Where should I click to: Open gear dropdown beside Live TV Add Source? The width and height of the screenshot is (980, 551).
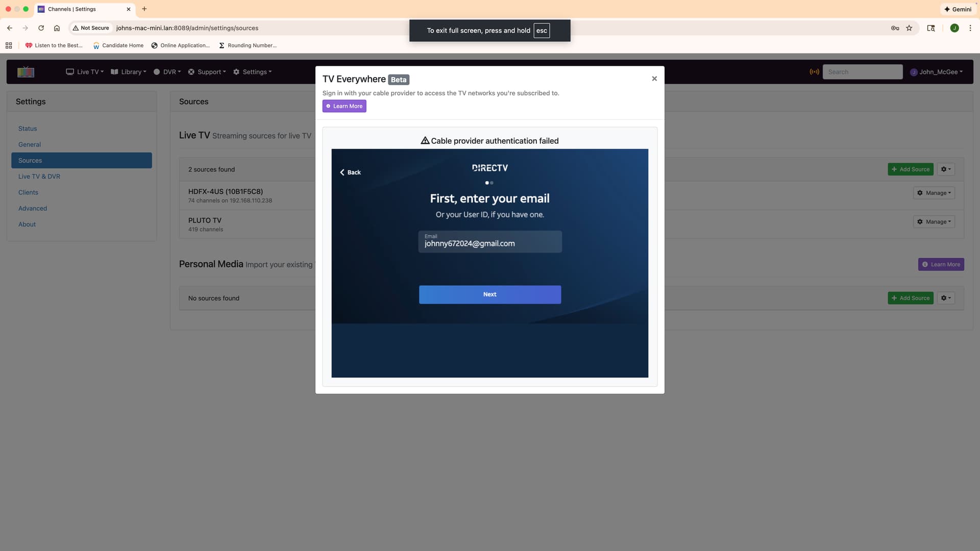[x=945, y=169]
